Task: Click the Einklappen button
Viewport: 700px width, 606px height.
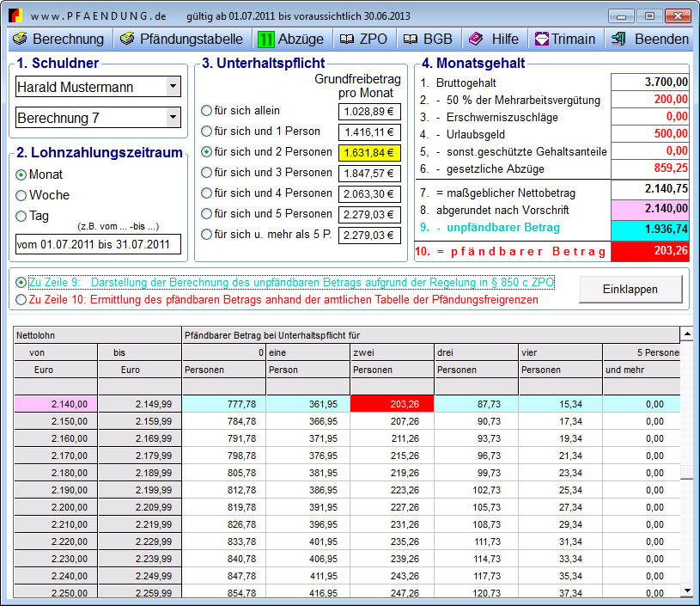Action: coord(630,289)
